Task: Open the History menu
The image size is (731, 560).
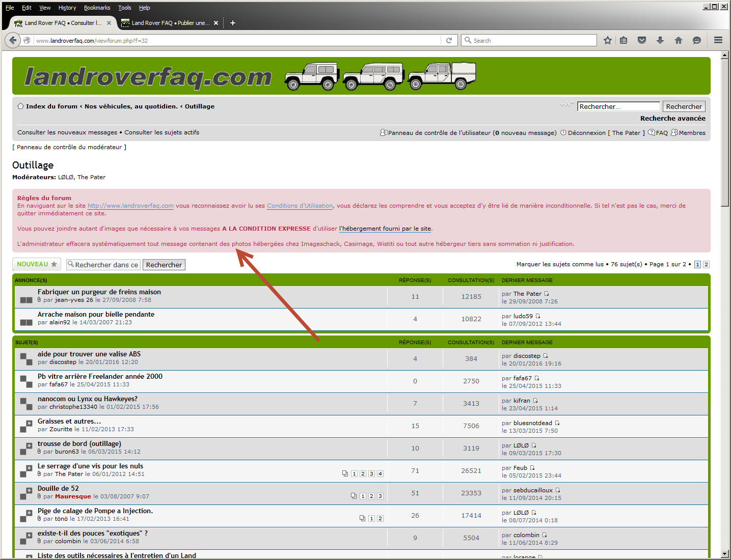Action: click(x=67, y=8)
